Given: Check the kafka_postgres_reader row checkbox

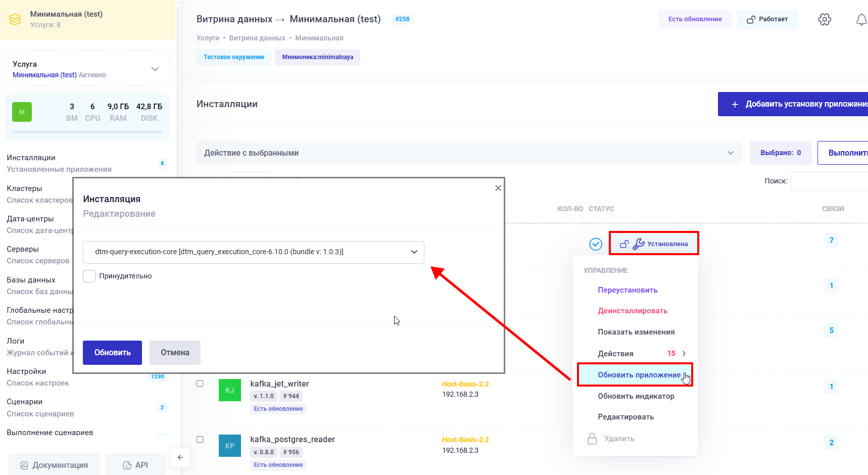Looking at the screenshot, I should (x=200, y=440).
